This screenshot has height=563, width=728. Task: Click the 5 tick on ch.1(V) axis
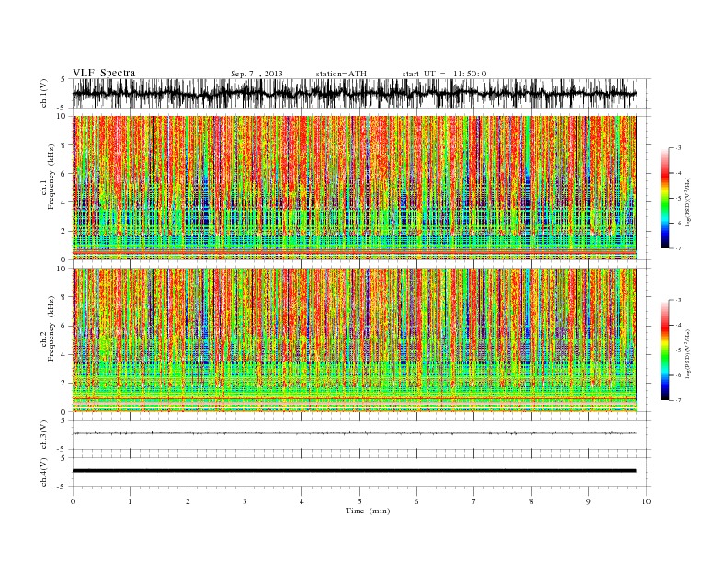[63, 79]
